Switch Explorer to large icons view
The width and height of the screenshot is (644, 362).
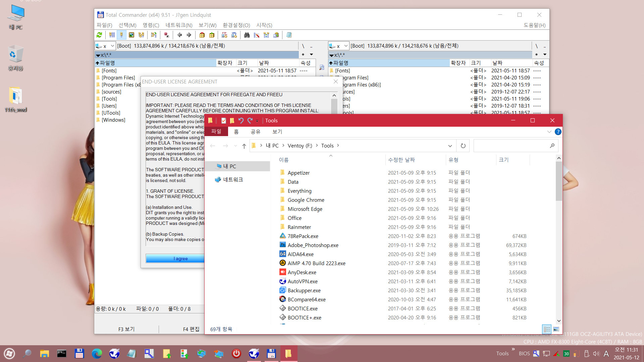[556, 329]
